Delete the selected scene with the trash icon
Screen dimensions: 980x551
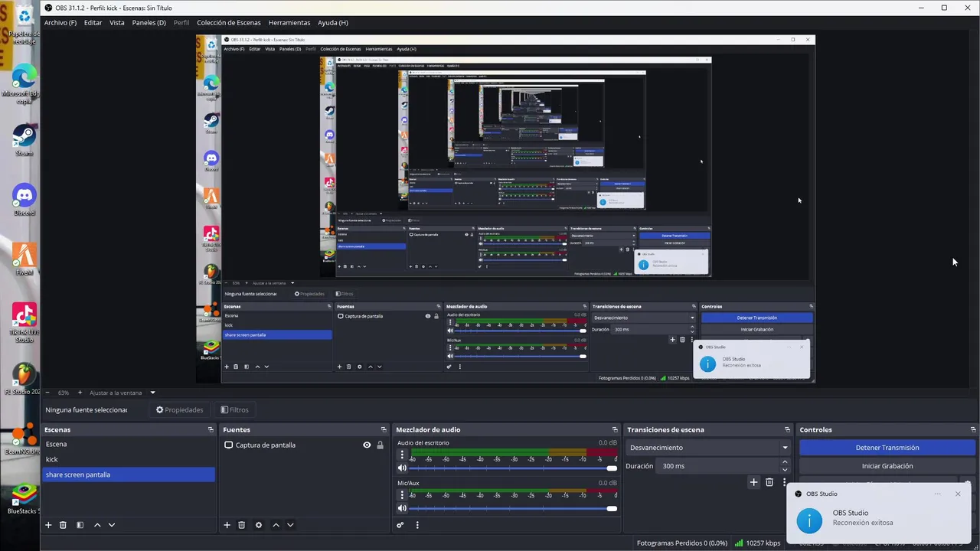click(63, 525)
